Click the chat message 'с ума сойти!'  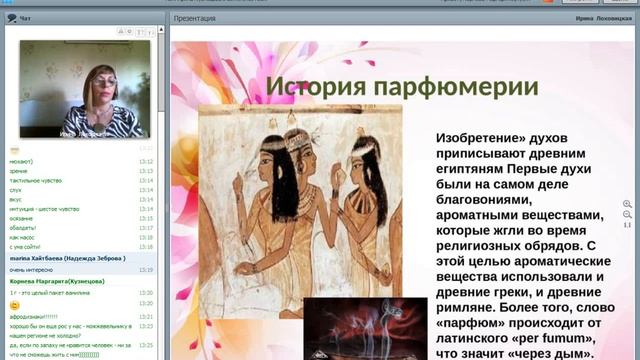(25, 247)
